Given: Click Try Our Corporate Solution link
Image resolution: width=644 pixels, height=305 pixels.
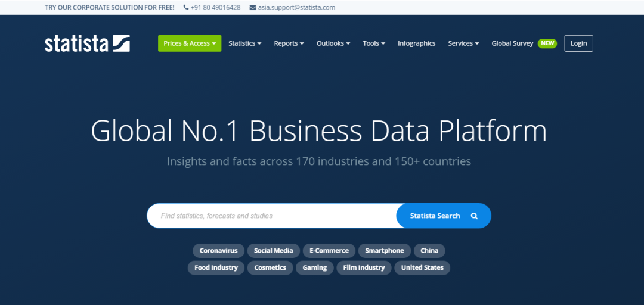Looking at the screenshot, I should pos(110,7).
